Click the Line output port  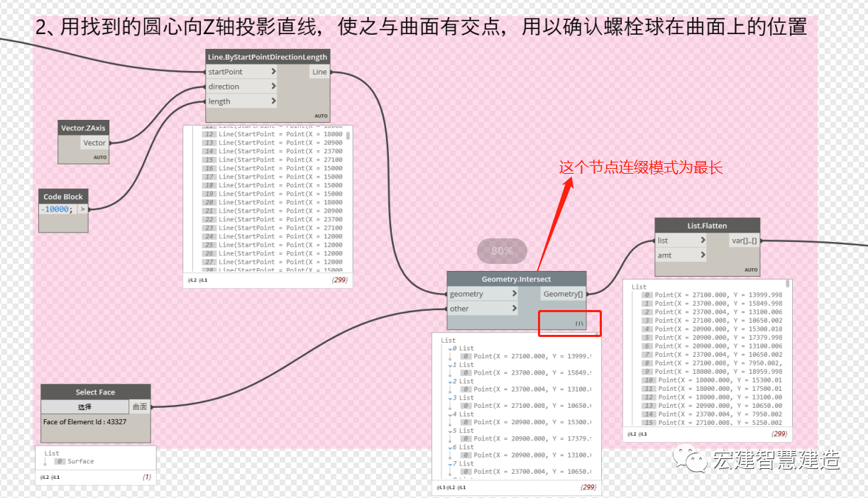[x=320, y=72]
